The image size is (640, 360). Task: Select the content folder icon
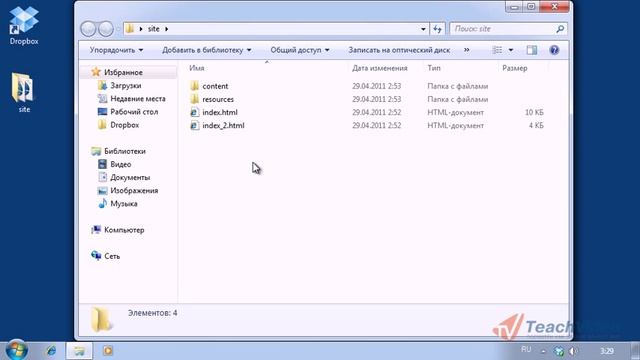195,86
